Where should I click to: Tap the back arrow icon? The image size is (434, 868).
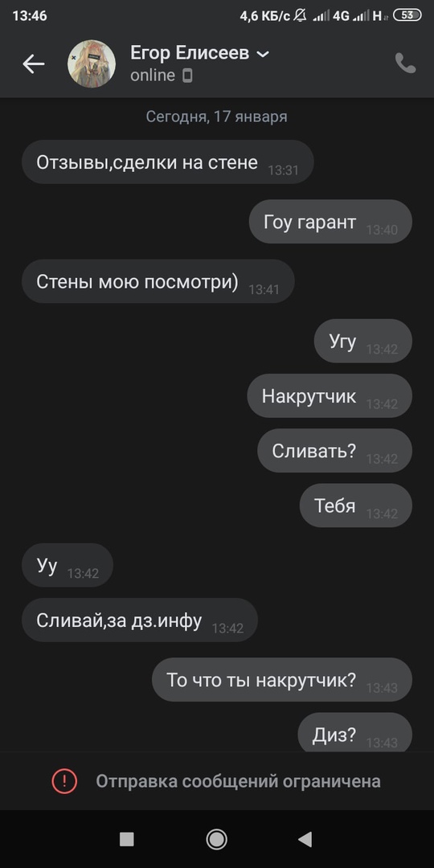click(x=33, y=64)
